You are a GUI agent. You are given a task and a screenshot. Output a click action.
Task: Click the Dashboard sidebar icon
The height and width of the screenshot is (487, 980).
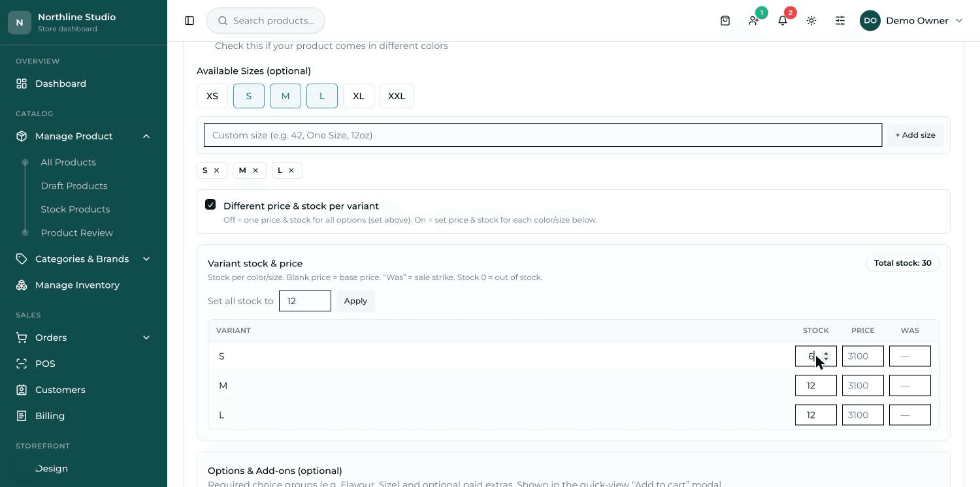(x=22, y=84)
